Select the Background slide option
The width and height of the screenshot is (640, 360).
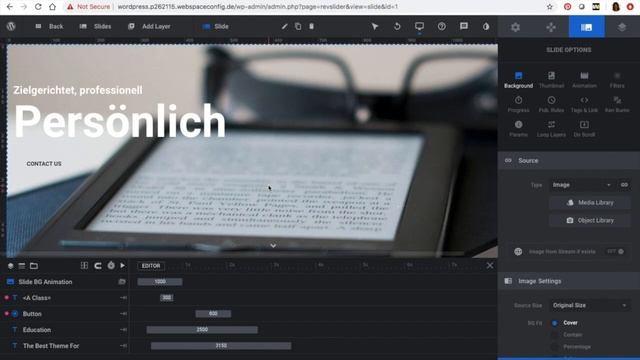coord(518,80)
